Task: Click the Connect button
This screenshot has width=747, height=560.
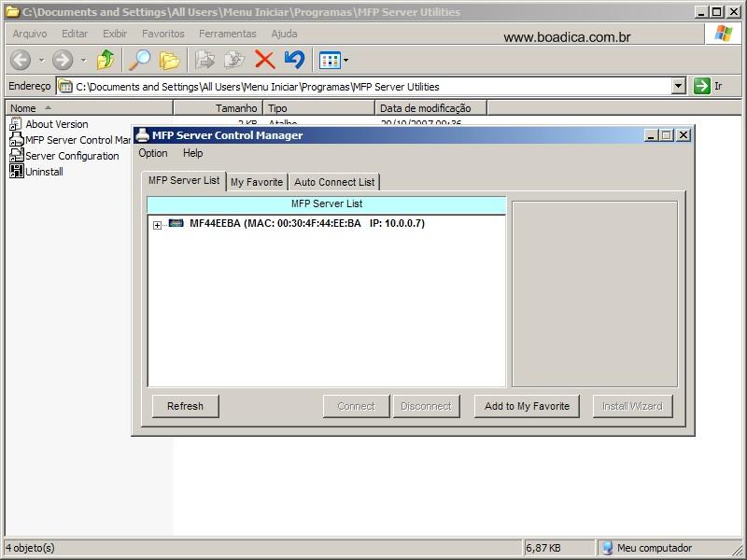Action: [x=356, y=406]
